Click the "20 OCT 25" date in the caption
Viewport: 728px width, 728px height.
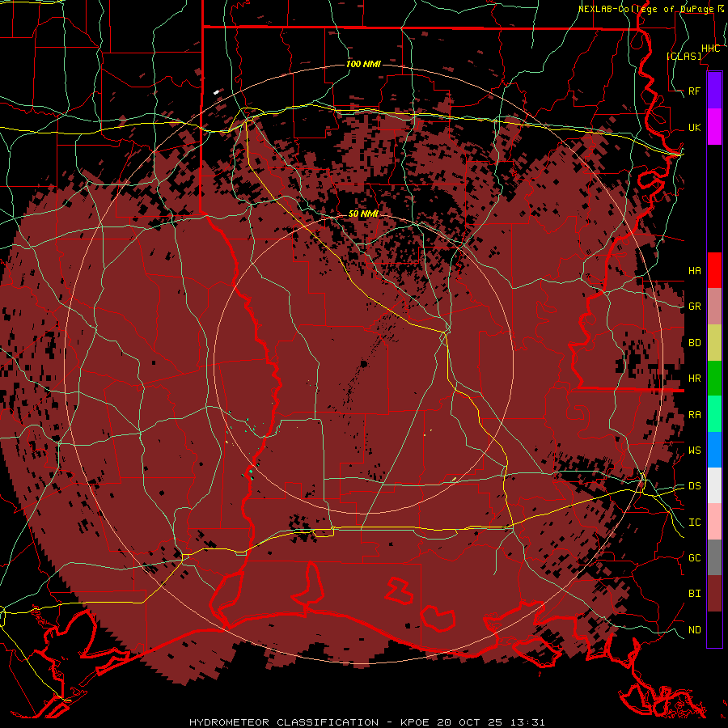pos(469,722)
